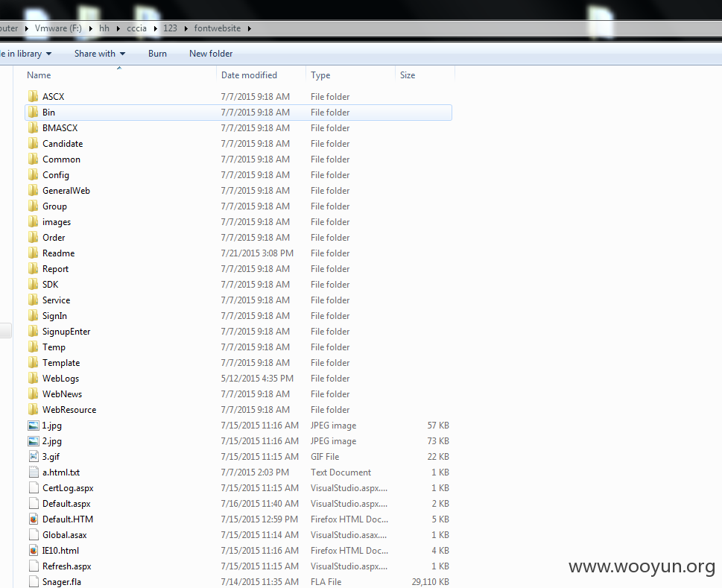
Task: Navigate to cccia in the address bar
Action: [x=137, y=28]
